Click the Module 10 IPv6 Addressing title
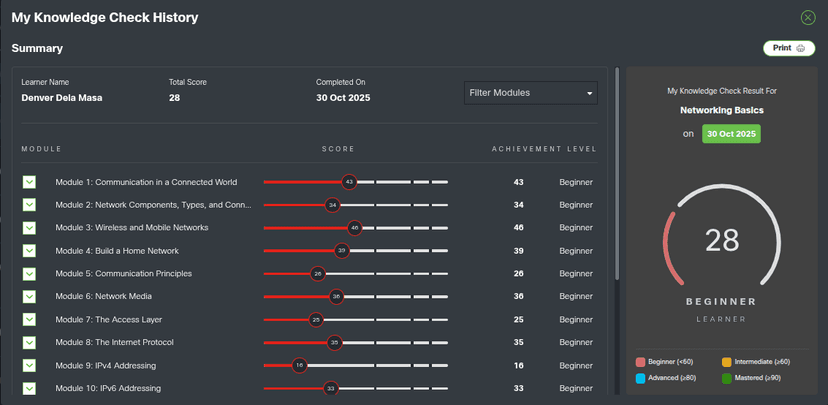Image resolution: width=828 pixels, height=405 pixels. [x=107, y=388]
